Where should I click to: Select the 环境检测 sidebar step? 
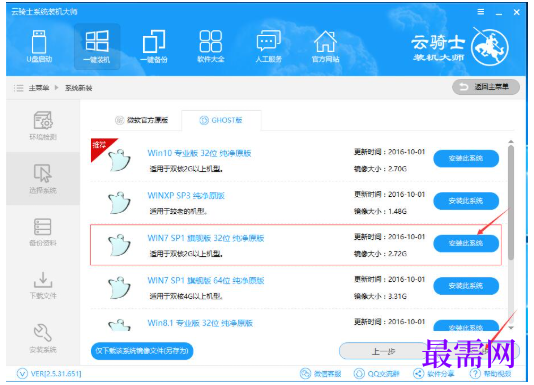[43, 126]
